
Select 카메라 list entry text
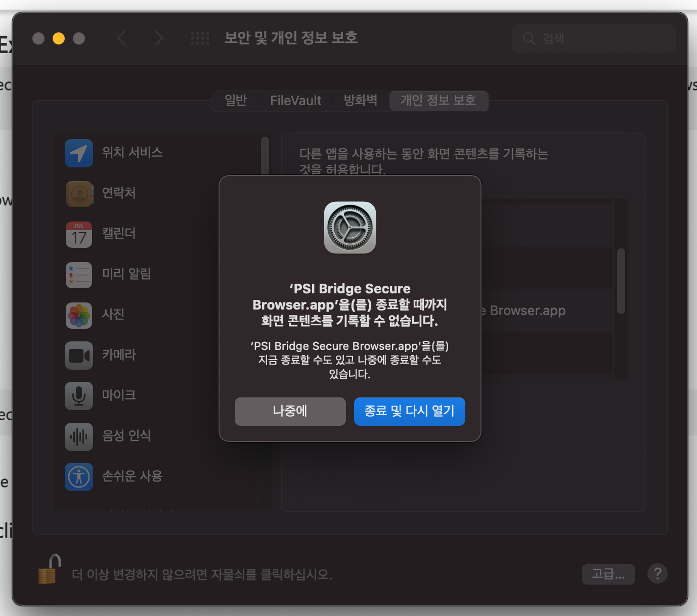pyautogui.click(x=119, y=355)
